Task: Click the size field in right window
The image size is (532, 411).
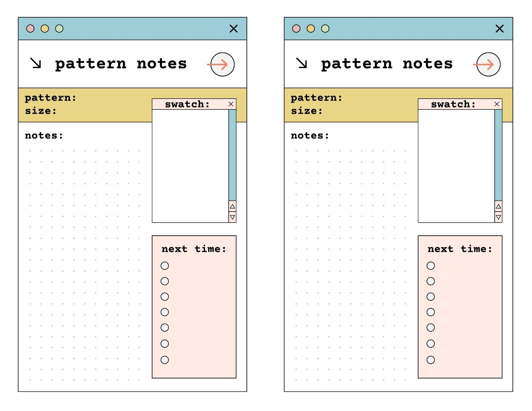Action: (307, 111)
